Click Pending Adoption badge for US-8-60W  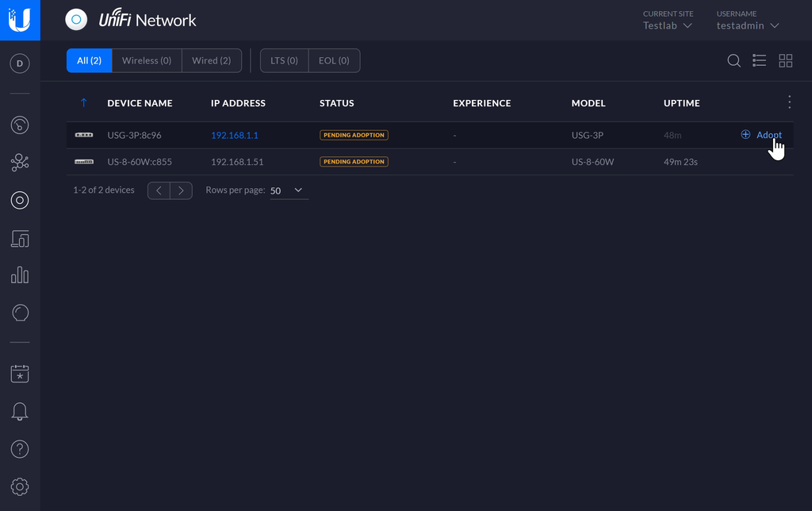(x=354, y=162)
